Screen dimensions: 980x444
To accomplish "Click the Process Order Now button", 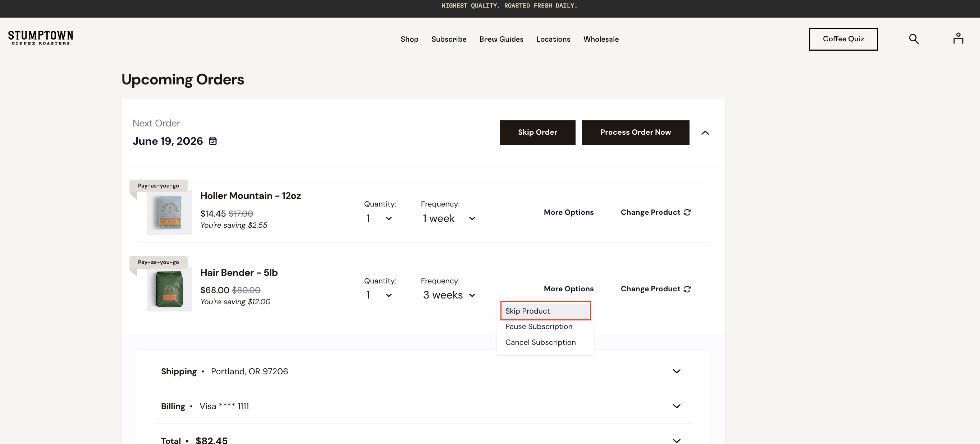I will (x=635, y=132).
